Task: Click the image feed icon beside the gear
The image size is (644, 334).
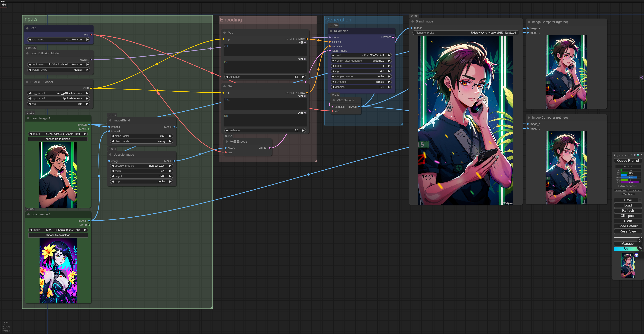Action: coord(638,155)
